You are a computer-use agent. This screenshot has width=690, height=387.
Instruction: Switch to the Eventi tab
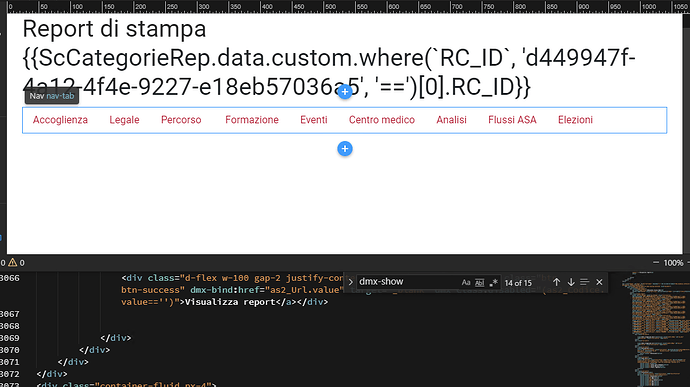tap(314, 120)
